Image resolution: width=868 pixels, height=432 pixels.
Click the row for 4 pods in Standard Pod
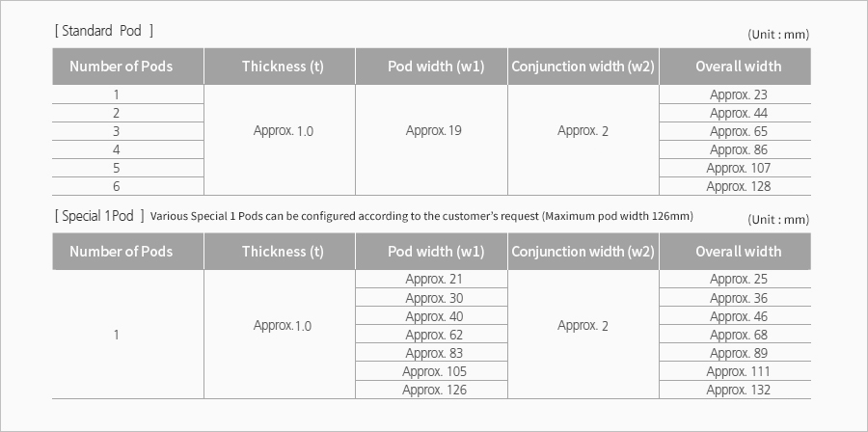tap(117, 149)
